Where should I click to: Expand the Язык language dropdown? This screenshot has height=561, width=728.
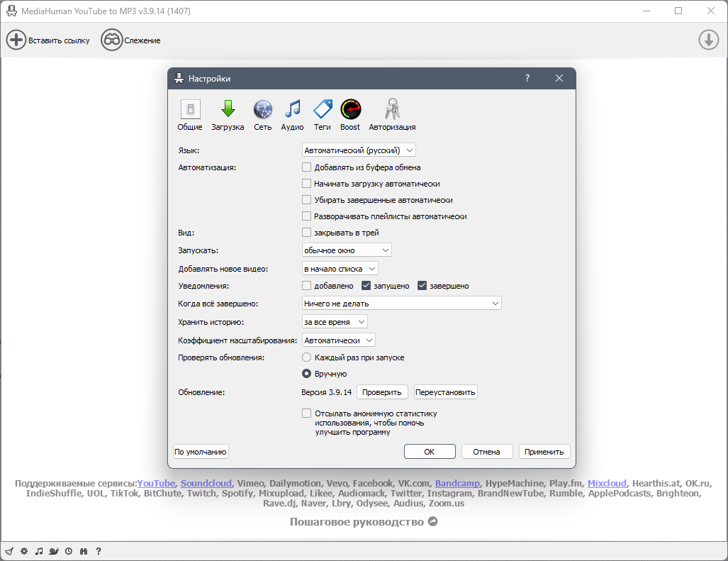(x=359, y=150)
